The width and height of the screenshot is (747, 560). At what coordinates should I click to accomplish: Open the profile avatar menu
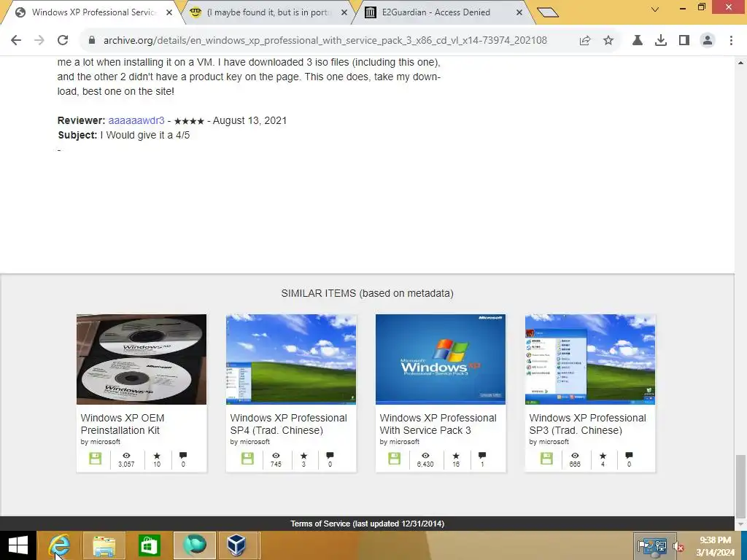[x=708, y=41]
